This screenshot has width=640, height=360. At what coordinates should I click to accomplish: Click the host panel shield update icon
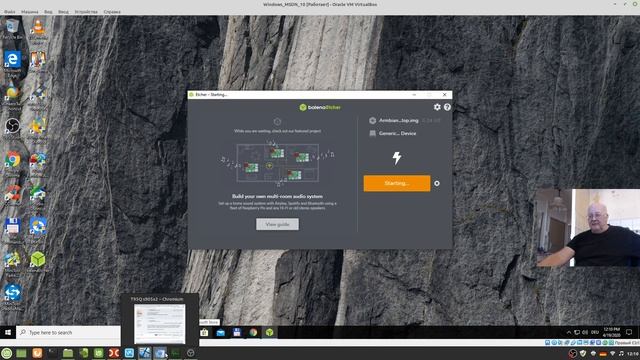tap(583, 353)
